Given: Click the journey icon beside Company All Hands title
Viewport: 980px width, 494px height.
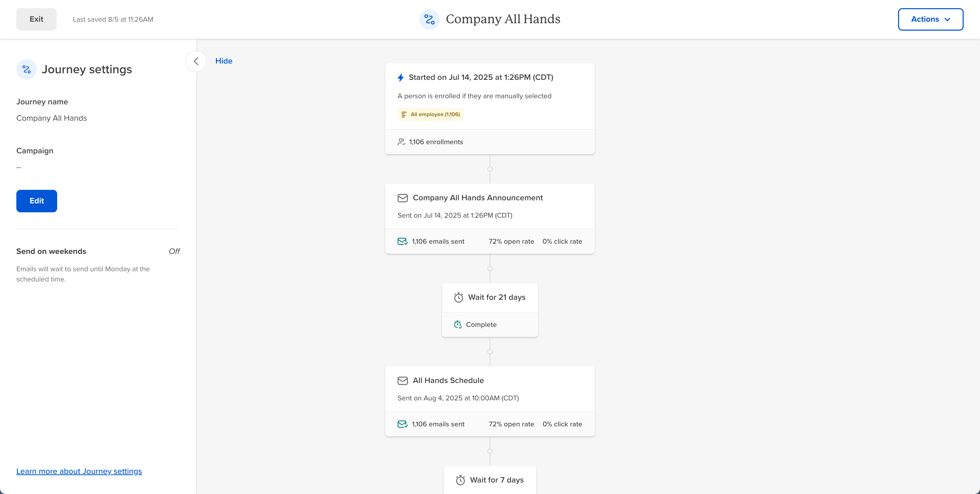Looking at the screenshot, I should (429, 19).
